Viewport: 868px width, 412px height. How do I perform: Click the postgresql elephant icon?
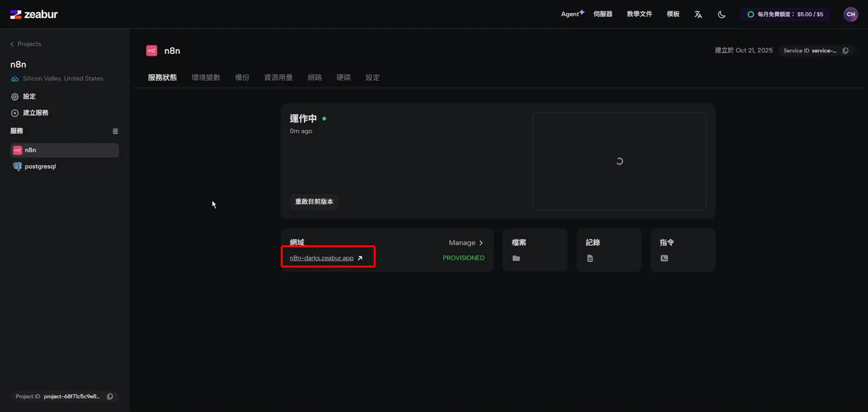[x=17, y=166]
